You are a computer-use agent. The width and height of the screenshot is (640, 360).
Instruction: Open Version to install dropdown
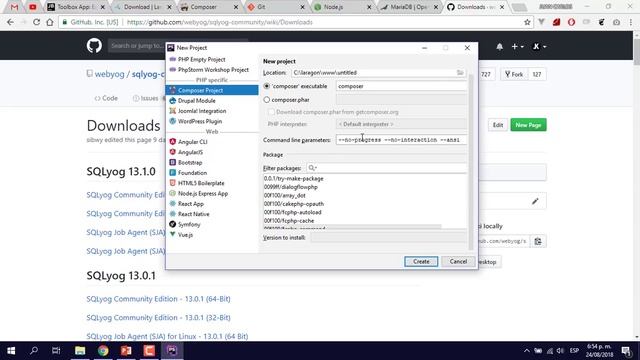click(388, 238)
